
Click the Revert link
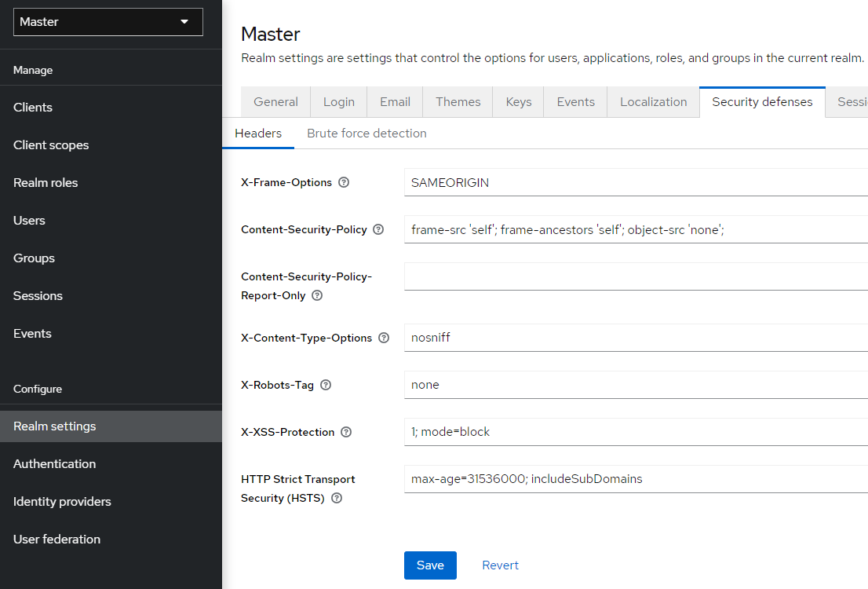pyautogui.click(x=500, y=565)
